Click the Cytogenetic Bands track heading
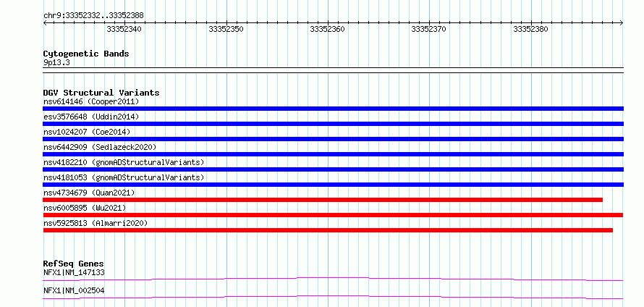Image resolution: width=644 pixels, height=307 pixels. (86, 54)
